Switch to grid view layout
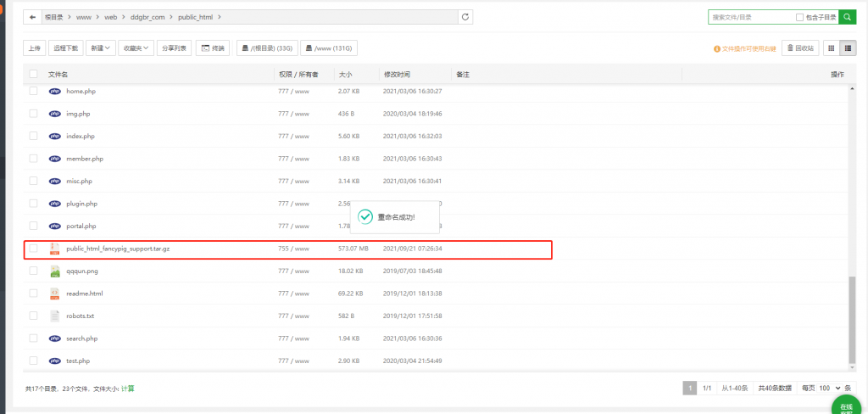 831,48
